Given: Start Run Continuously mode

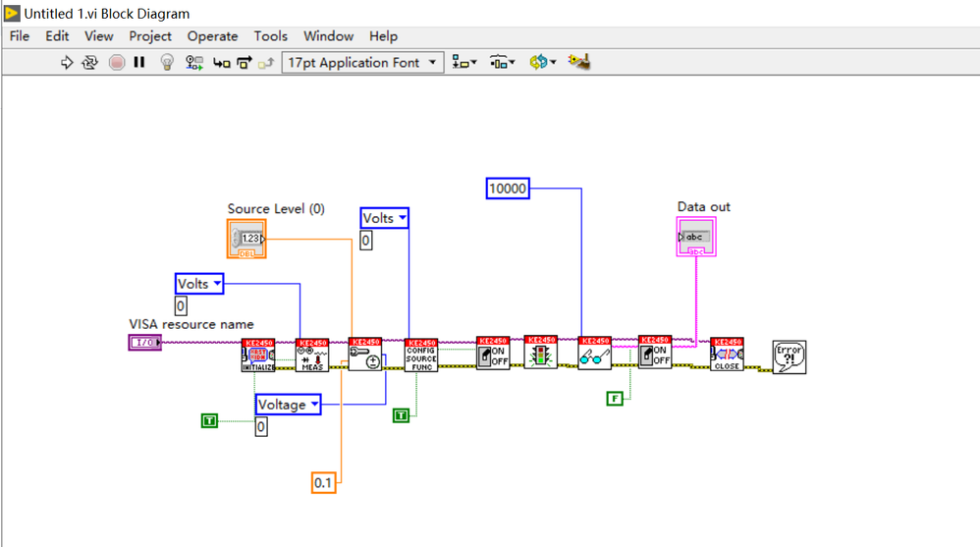Looking at the screenshot, I should (90, 63).
